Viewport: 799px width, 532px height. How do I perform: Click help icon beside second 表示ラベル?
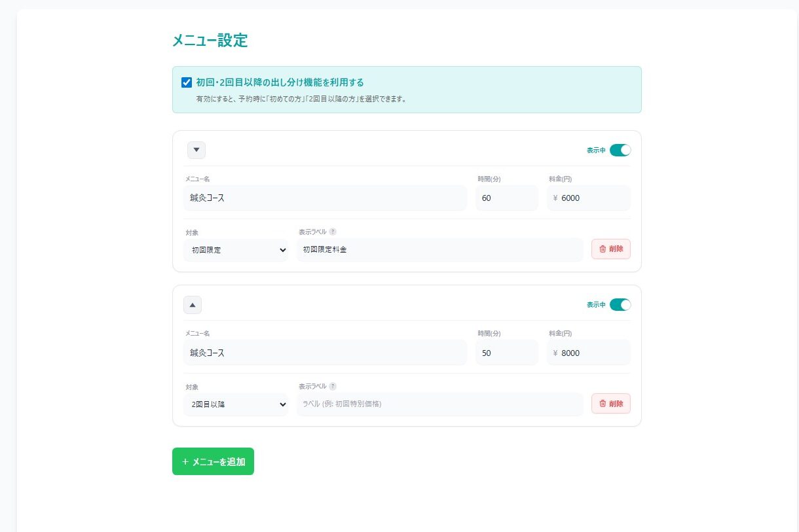point(333,386)
